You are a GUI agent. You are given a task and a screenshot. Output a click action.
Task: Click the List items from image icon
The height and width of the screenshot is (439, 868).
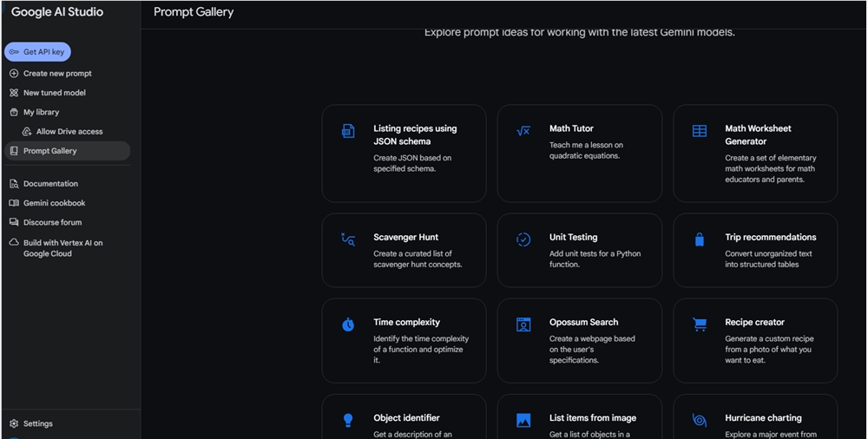click(x=523, y=420)
